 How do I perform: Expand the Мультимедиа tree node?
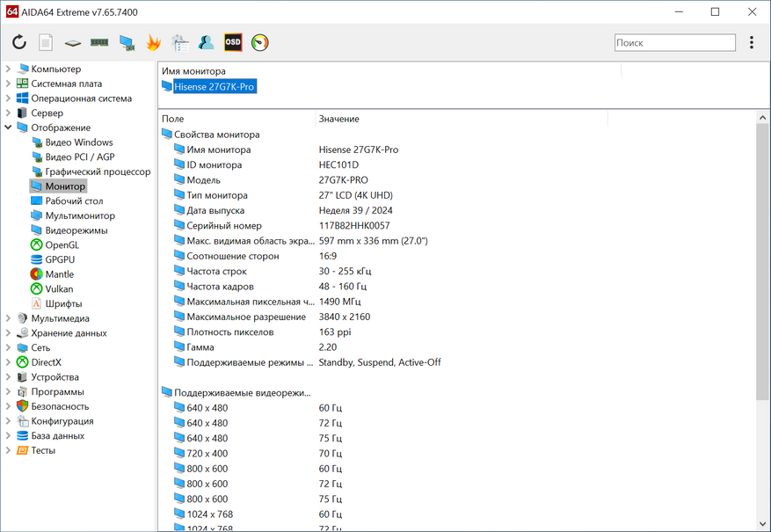8,318
